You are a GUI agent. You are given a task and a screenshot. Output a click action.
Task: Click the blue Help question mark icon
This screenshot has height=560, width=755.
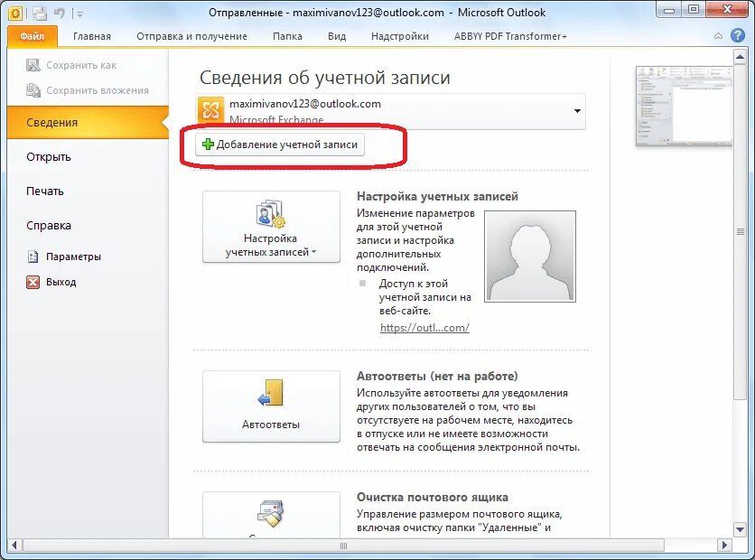point(738,35)
